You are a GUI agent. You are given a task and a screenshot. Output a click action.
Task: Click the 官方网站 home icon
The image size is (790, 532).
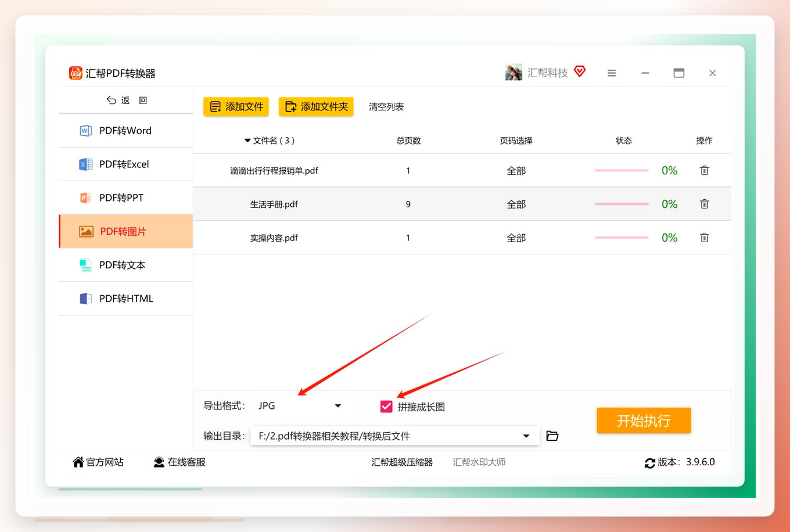78,462
